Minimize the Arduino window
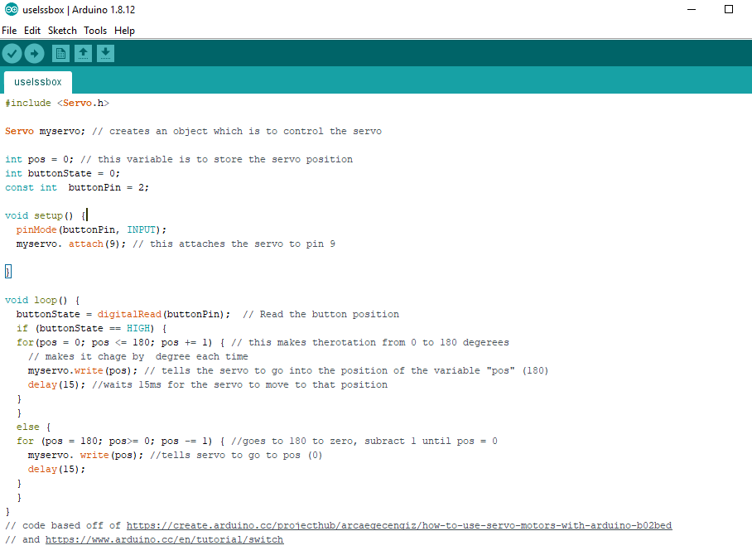Screen dimensions: 752x560 click(x=692, y=10)
